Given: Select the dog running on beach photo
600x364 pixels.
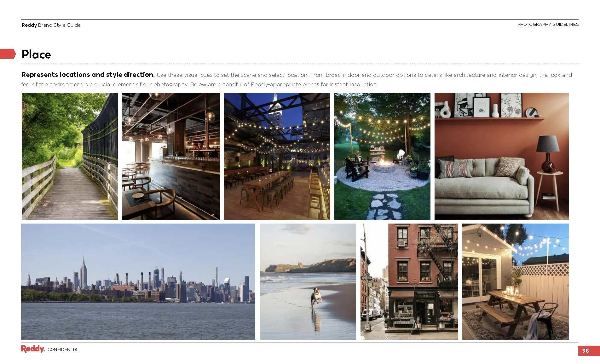Looking at the screenshot, I should click(x=308, y=282).
